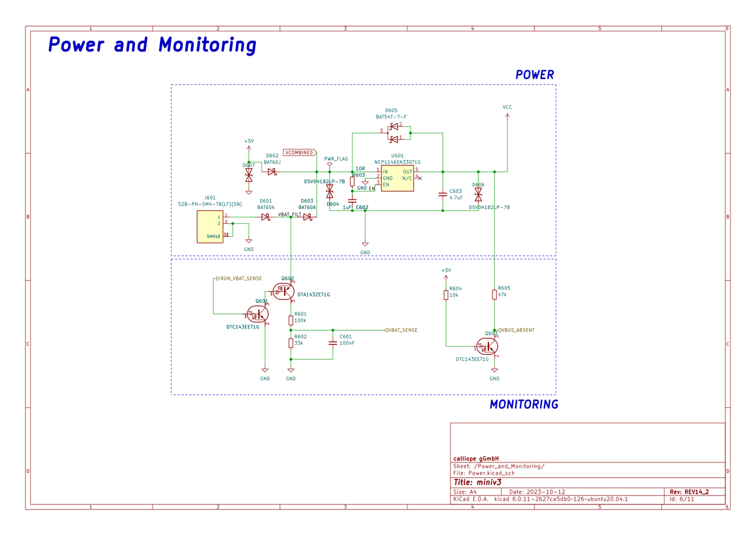Click the VBAT_FILT net label
756x535 pixels.
(290, 214)
